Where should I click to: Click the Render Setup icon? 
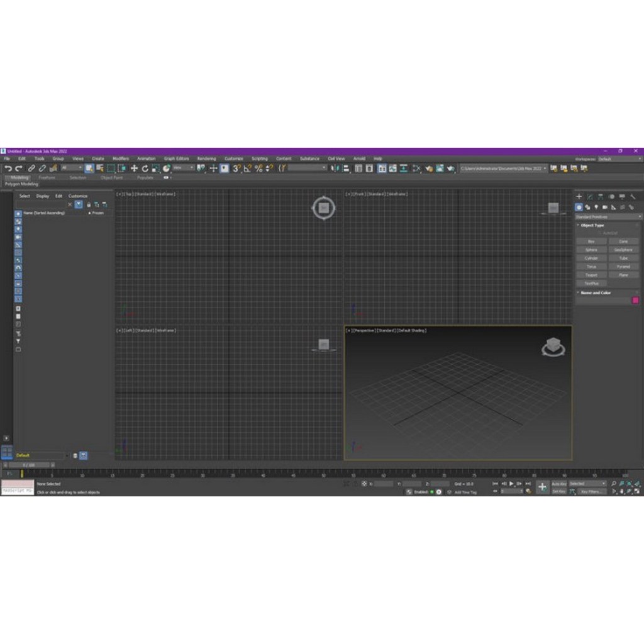click(x=431, y=169)
